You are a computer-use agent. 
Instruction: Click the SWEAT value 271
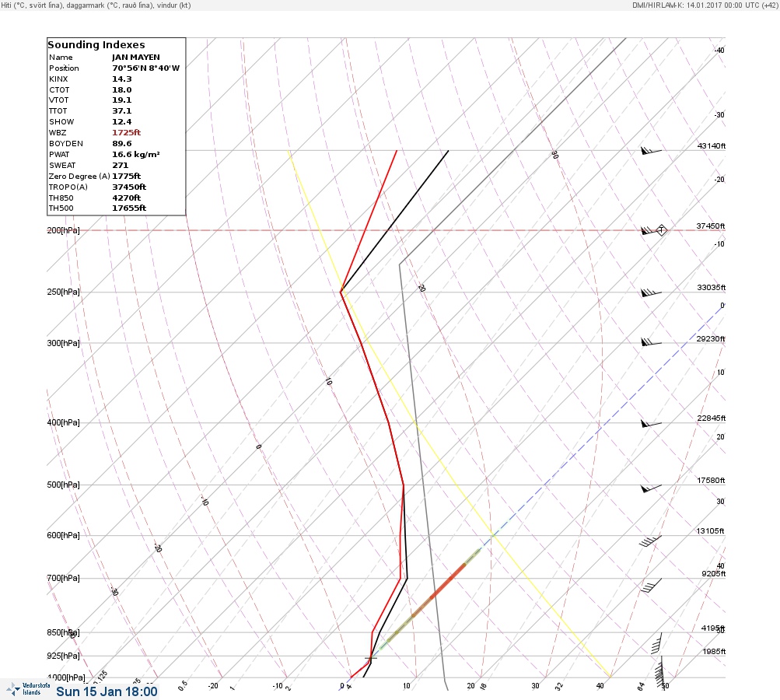(x=120, y=165)
